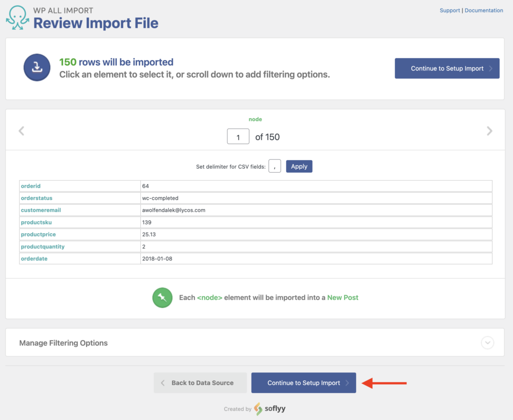Click the previous record arrow
Viewport: 513px width, 420px height.
(21, 131)
